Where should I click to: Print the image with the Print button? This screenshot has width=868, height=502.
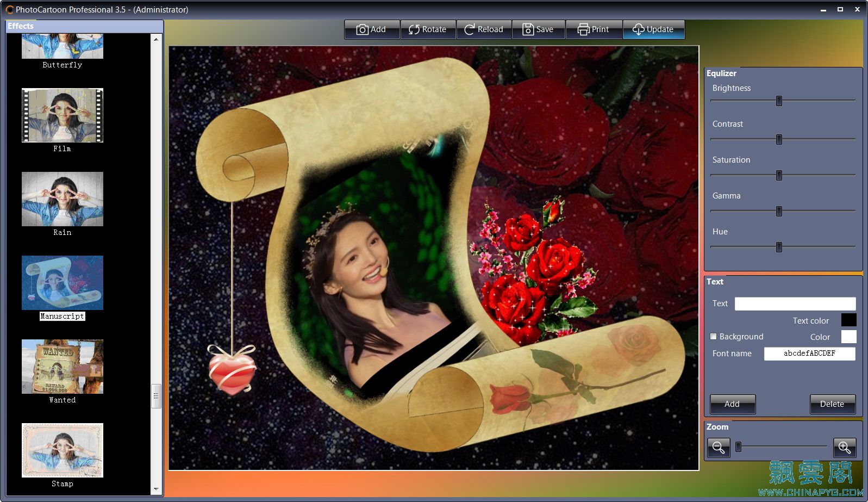click(594, 29)
